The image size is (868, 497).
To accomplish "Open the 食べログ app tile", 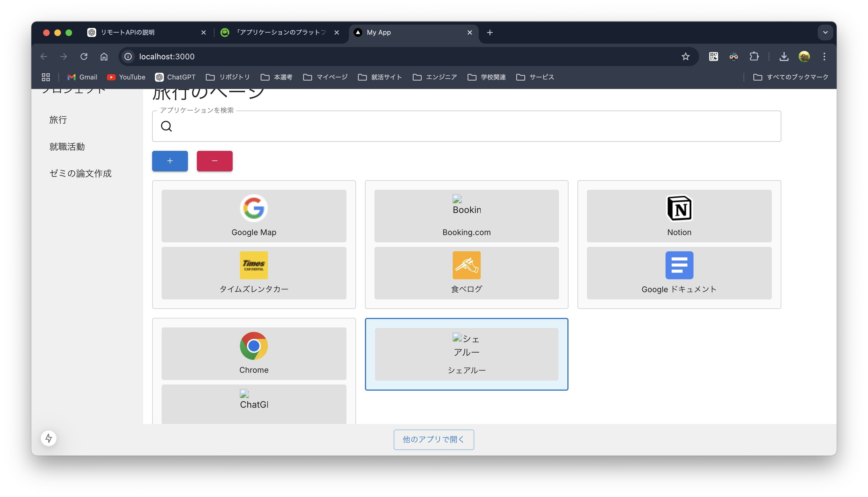I will coord(466,273).
